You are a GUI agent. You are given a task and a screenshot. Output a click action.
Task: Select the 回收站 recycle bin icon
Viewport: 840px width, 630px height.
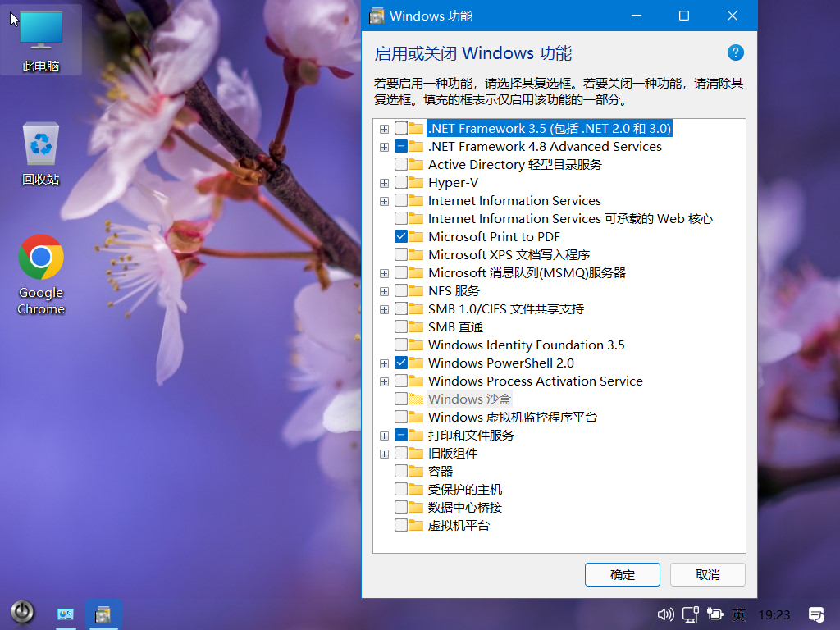pyautogui.click(x=41, y=153)
